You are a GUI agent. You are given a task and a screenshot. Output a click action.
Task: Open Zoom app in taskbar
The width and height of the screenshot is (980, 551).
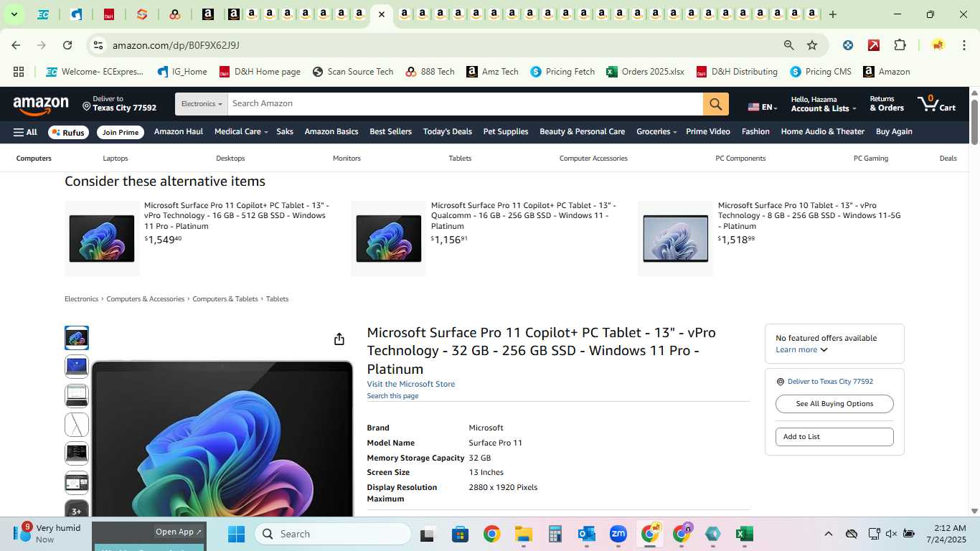click(618, 534)
